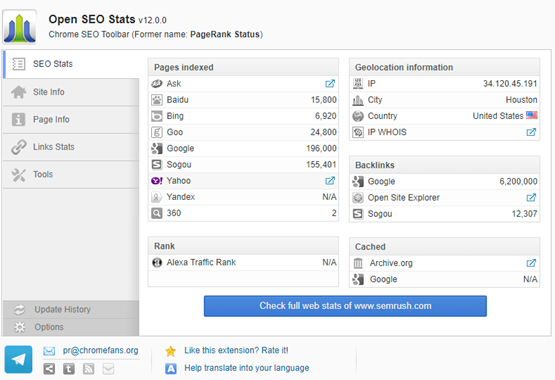This screenshot has width=555, height=380.
Task: Click the Links Stats chain icon
Action: tap(18, 147)
